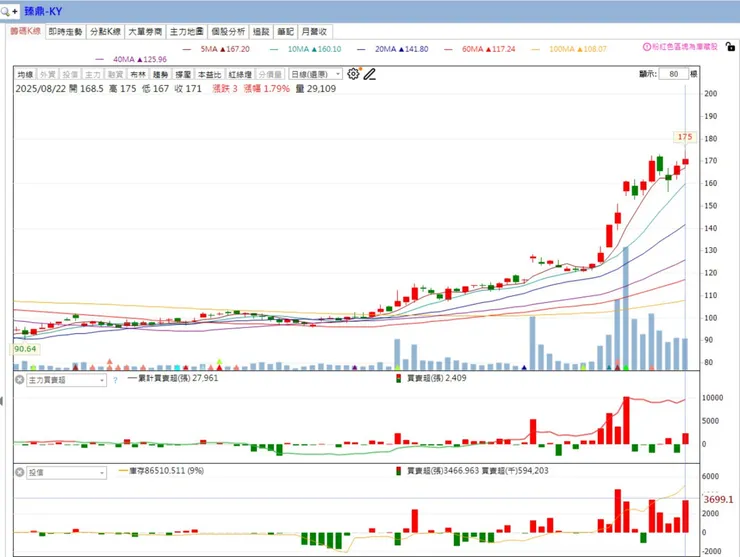Toggle the 紅綠燈 button
The height and width of the screenshot is (557, 740).
point(240,74)
